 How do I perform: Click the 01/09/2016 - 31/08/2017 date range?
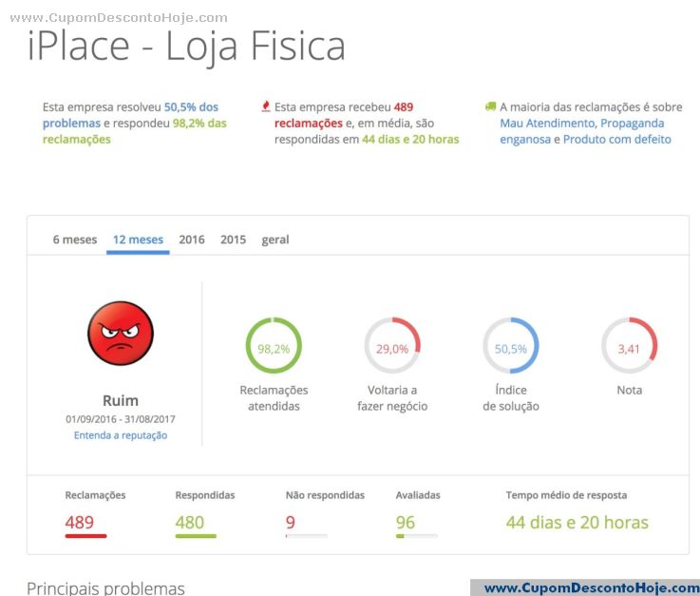click(121, 419)
